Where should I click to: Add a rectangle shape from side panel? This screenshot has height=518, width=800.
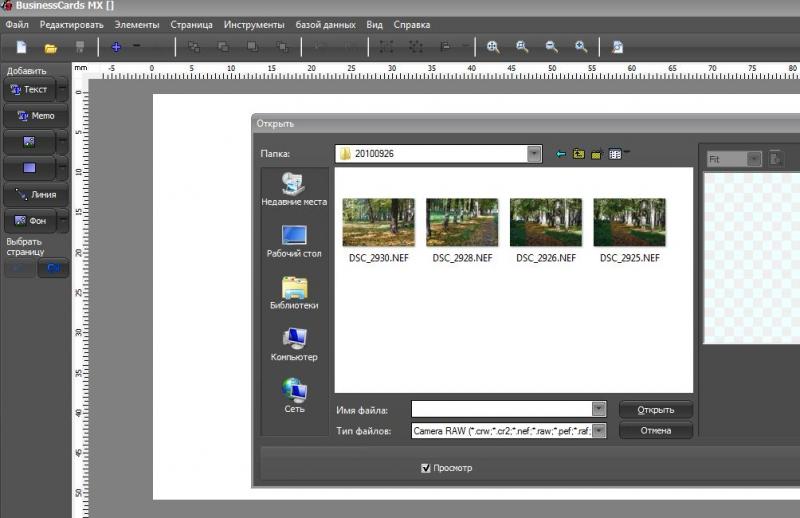(x=29, y=168)
